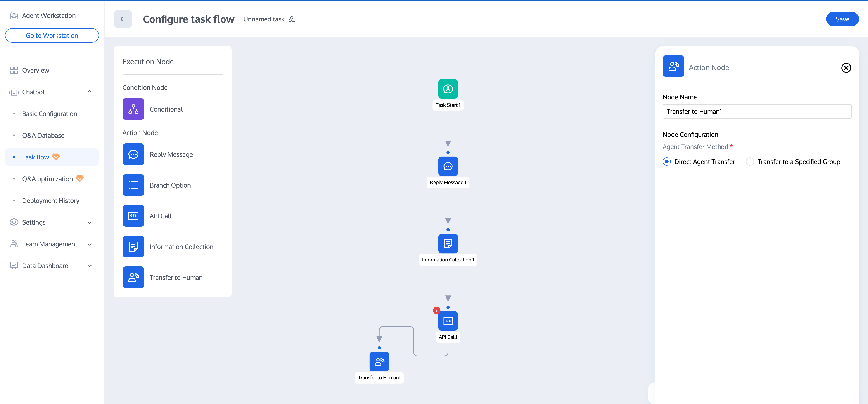Choose Transfer to a Specified Group radio

coord(749,162)
